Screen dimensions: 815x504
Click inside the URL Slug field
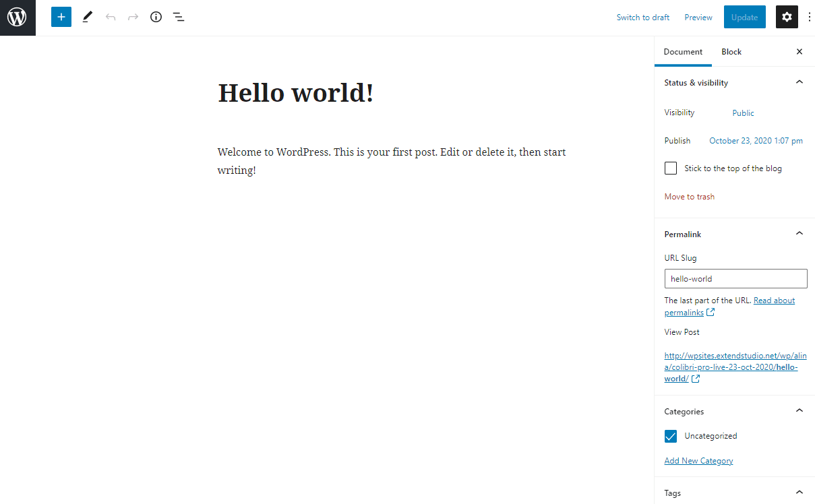(x=735, y=278)
